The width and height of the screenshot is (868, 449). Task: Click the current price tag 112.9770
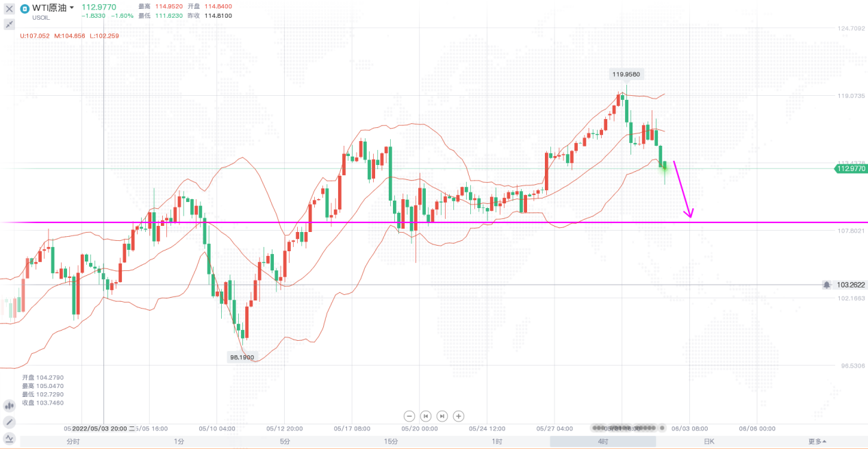point(851,168)
